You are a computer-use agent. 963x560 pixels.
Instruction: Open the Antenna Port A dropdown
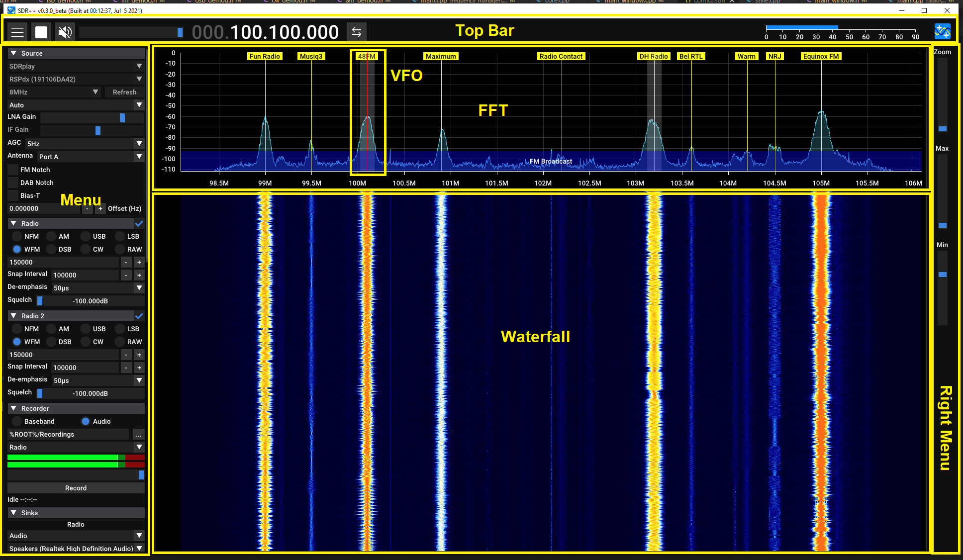[91, 157]
